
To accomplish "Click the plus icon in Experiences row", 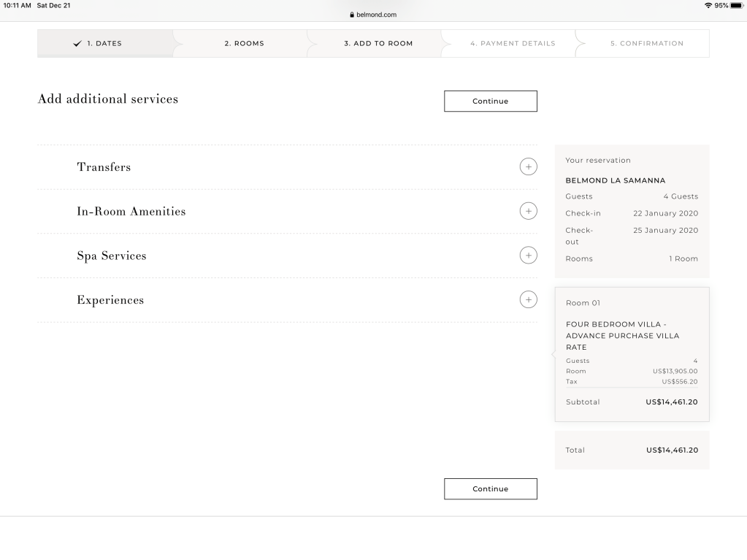I will point(528,299).
